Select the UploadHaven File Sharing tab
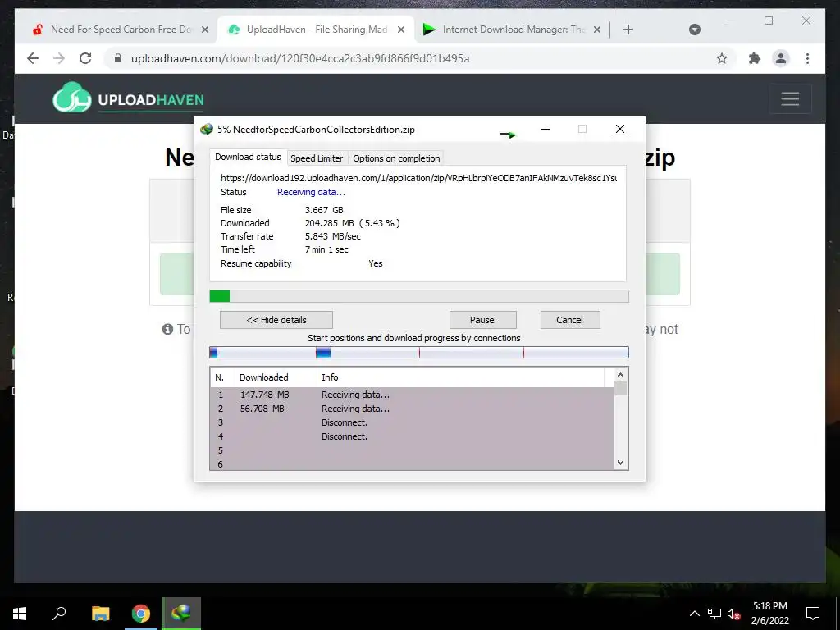The width and height of the screenshot is (840, 630). (315, 30)
